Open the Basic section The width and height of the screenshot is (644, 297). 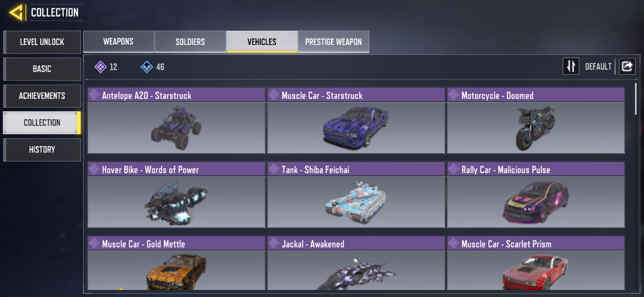pos(42,69)
